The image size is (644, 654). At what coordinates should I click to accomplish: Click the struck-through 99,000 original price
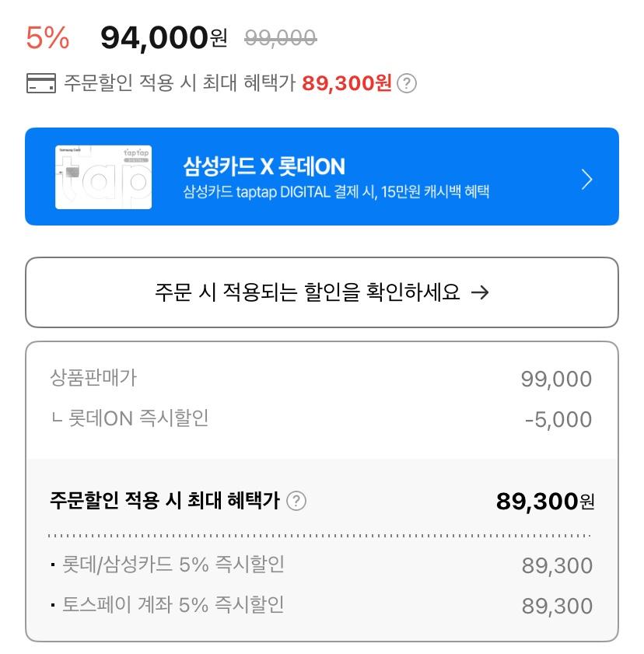(280, 37)
